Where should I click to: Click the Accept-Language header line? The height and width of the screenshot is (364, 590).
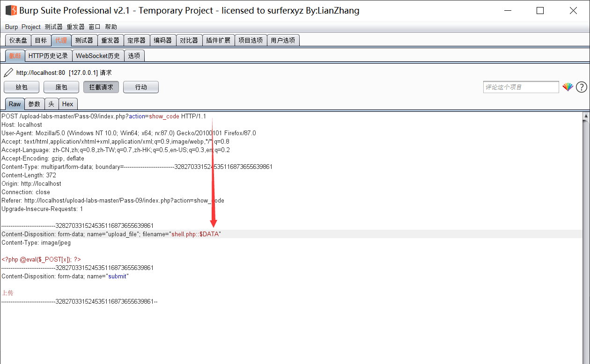(x=116, y=150)
